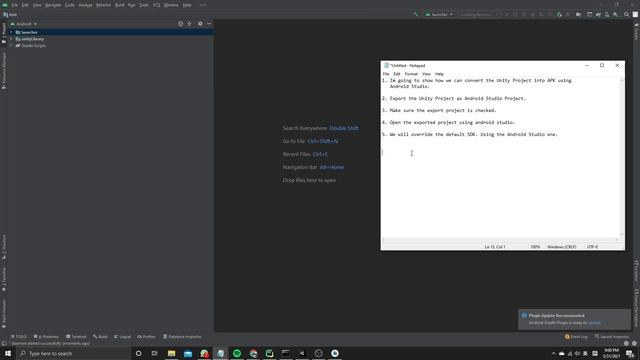Open the Profiler tool window tab
The width and height of the screenshot is (640, 360).
point(146,337)
